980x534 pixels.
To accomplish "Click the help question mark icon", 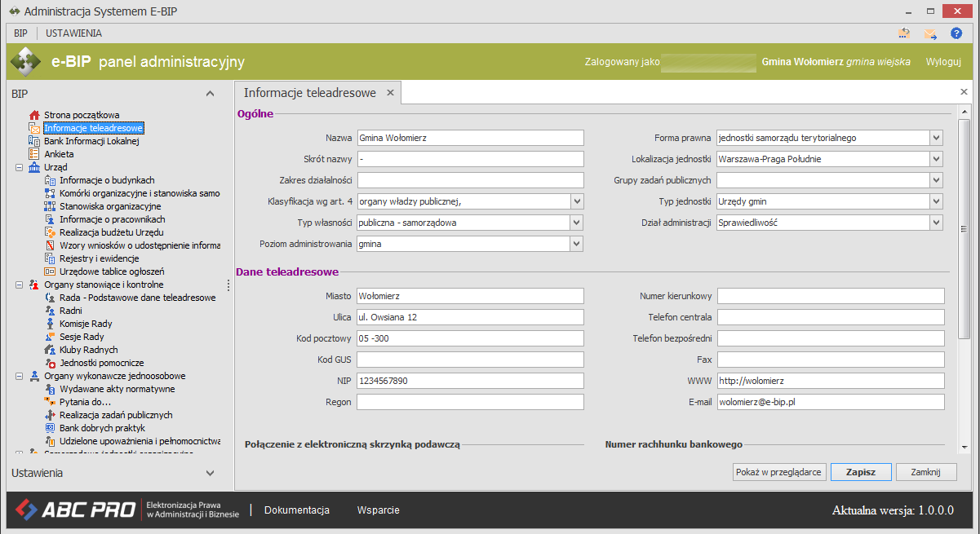I will (x=956, y=33).
